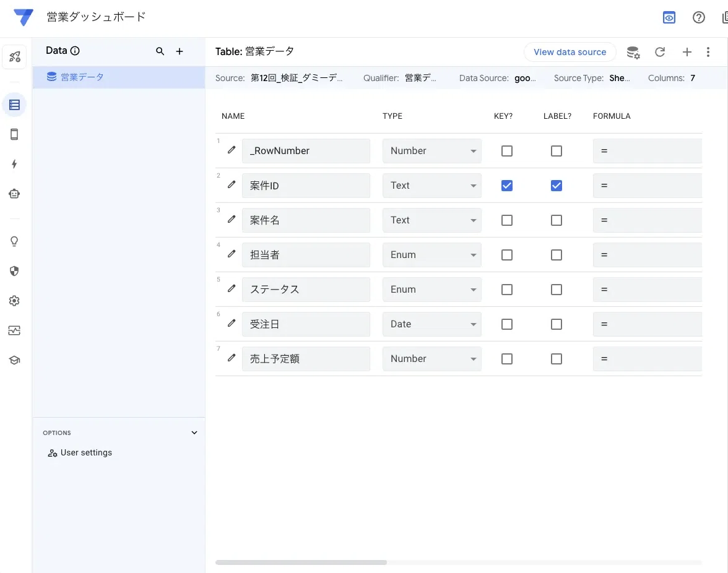Viewport: 728px width, 573px height.
Task: Open the type dropdown for 案件ID
Action: pos(432,186)
